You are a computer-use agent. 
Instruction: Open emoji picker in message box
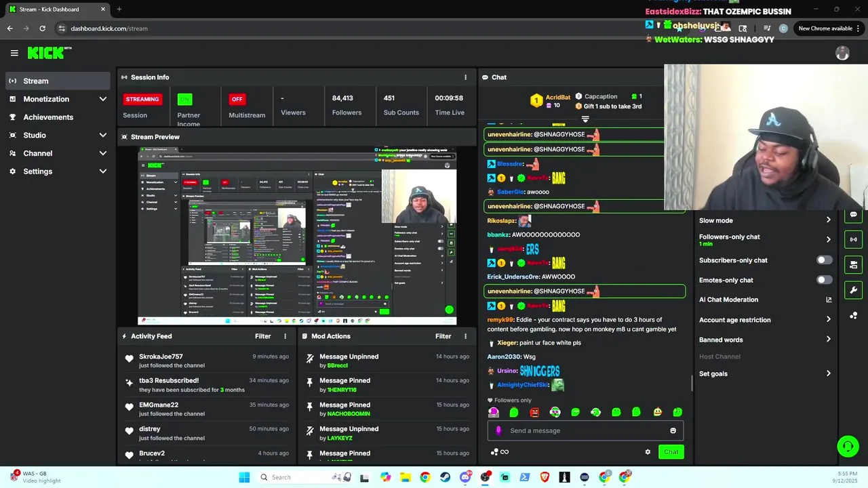click(x=673, y=430)
